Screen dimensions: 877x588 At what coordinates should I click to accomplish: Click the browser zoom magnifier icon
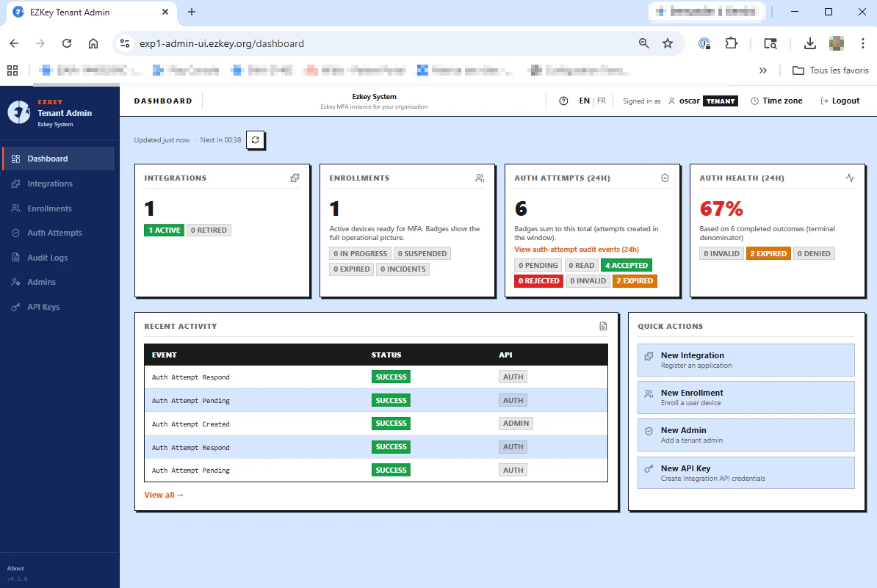tap(643, 43)
